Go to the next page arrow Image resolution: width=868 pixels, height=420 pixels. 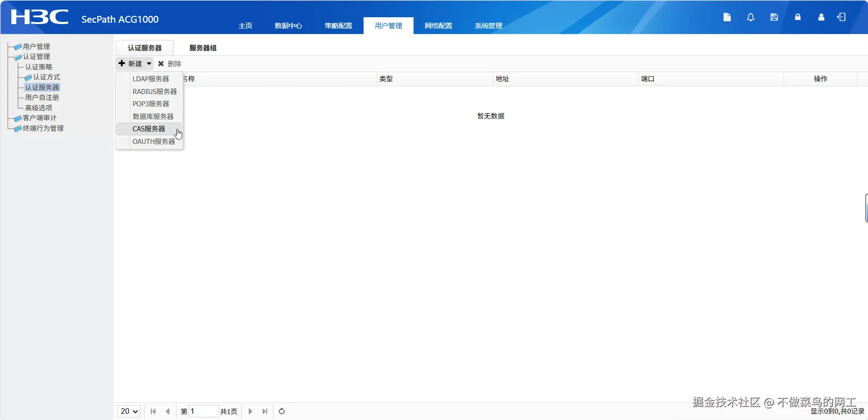[x=250, y=411]
